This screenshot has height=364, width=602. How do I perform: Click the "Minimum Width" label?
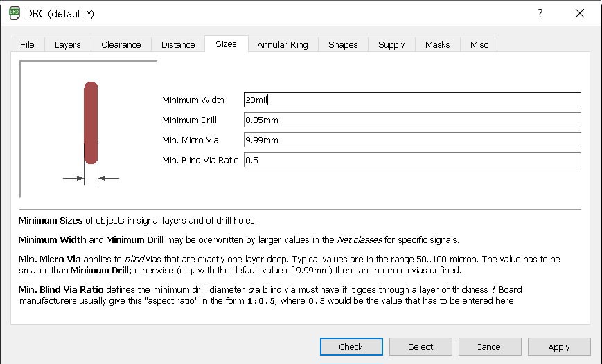[193, 100]
